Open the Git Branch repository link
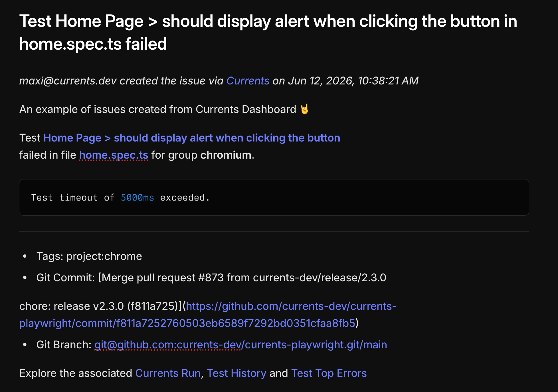This screenshot has width=558, height=392. click(x=240, y=345)
